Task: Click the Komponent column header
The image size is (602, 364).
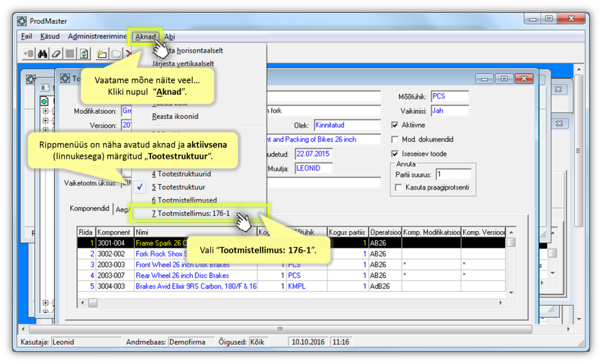Action: point(115,232)
